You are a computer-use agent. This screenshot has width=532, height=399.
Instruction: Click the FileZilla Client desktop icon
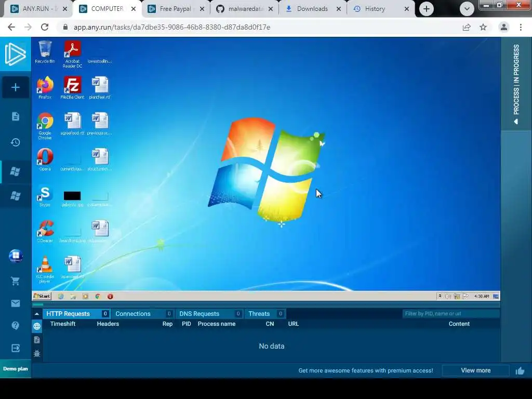point(72,88)
